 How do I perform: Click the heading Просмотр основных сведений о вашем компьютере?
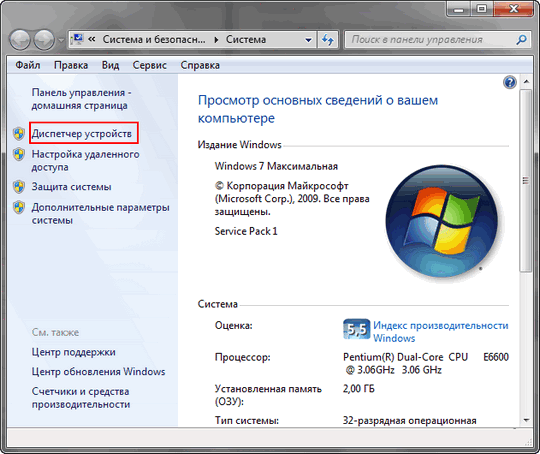click(x=318, y=109)
